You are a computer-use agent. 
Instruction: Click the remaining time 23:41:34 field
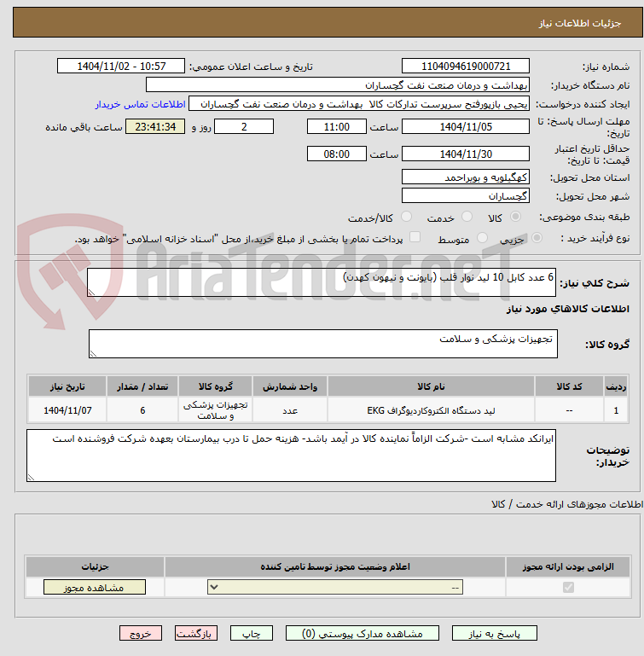[x=155, y=126]
